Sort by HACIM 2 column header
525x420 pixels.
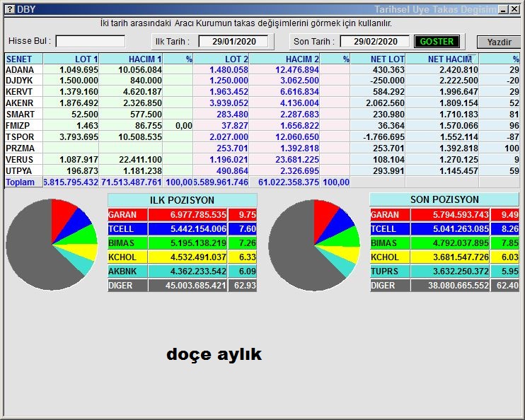click(x=284, y=59)
